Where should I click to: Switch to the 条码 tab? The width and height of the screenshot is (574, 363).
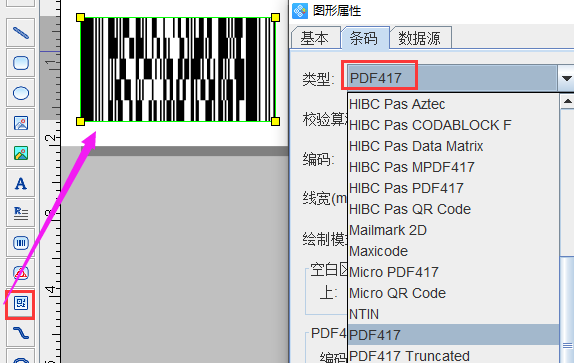[x=364, y=38]
